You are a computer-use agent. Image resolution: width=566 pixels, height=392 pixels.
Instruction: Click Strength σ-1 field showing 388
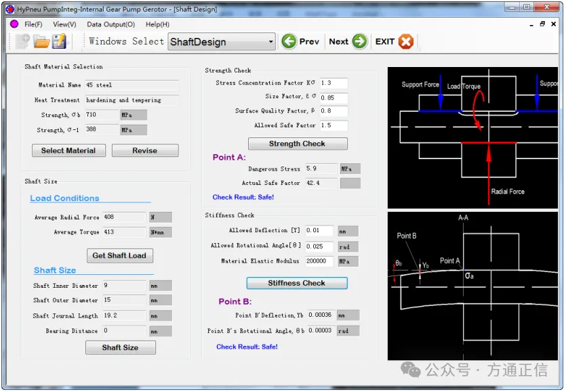pos(102,129)
